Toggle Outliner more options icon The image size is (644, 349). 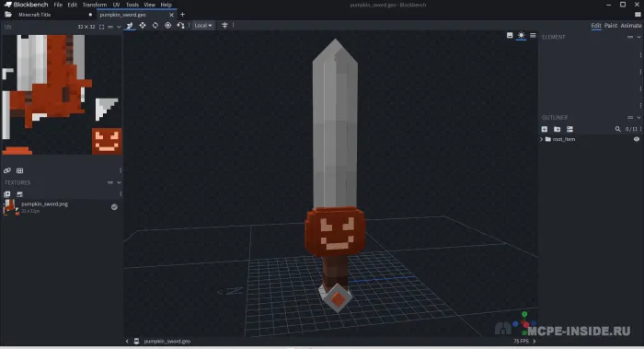pos(569,129)
